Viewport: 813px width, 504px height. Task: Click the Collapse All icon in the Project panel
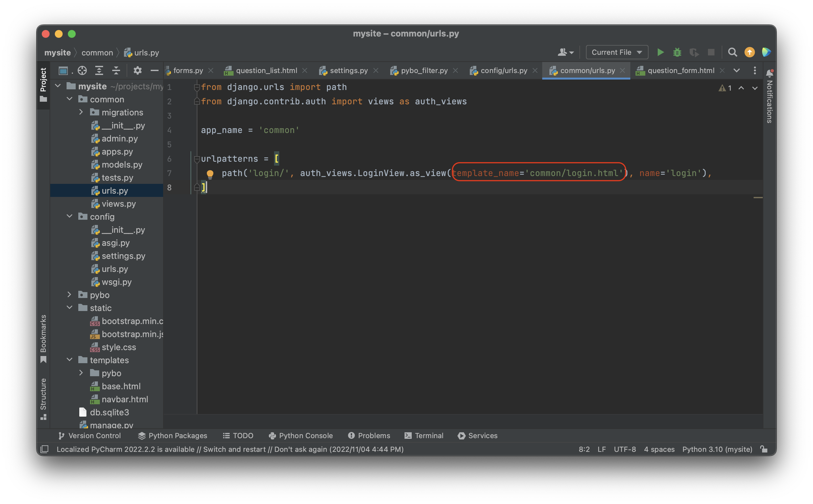click(x=116, y=70)
